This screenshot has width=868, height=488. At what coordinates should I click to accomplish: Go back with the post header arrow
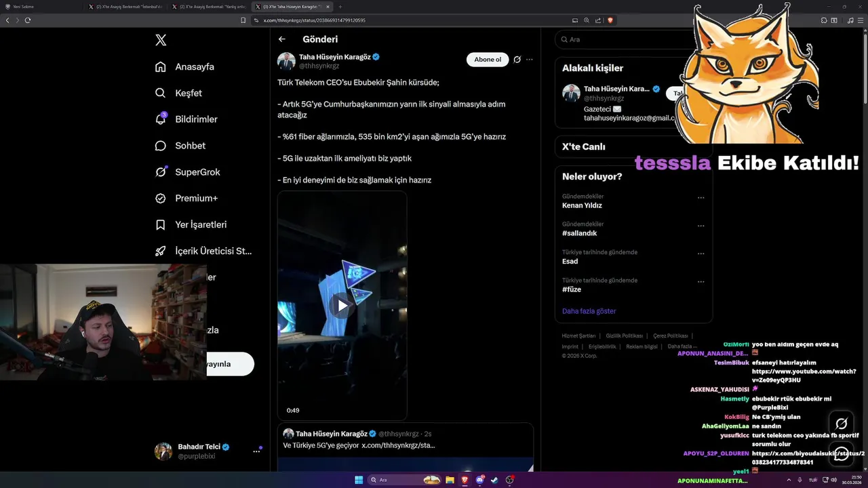282,39
